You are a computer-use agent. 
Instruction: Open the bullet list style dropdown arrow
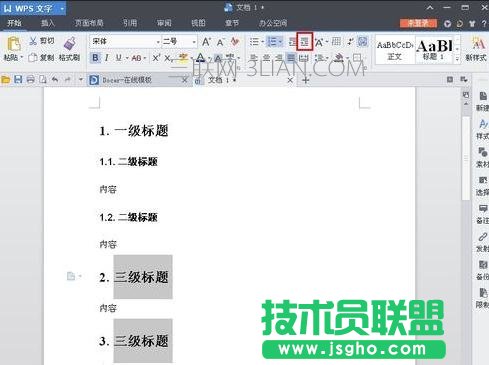point(263,42)
